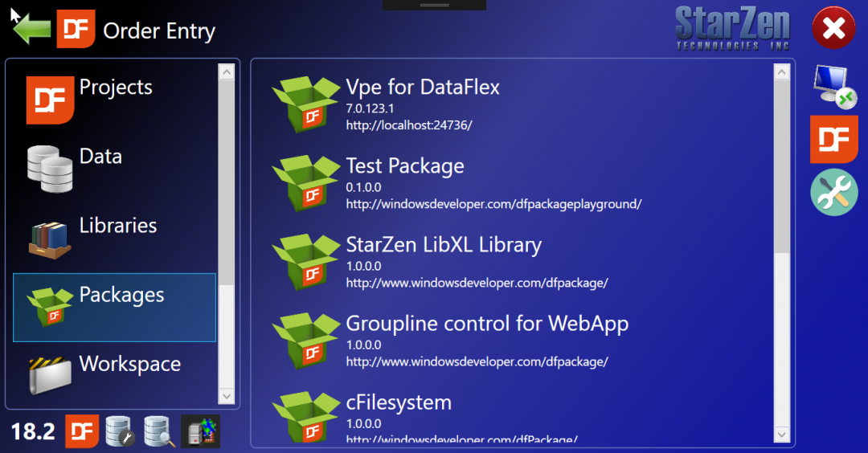
Task: Click the web server globe icon
Action: click(200, 431)
